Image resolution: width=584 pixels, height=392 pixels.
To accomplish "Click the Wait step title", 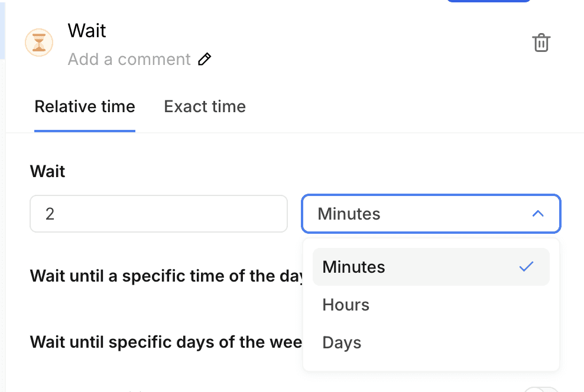I will coord(87,30).
